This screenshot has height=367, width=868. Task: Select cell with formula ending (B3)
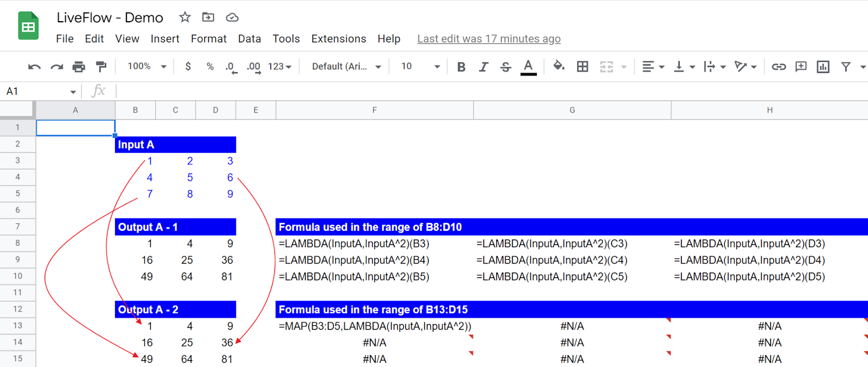374,243
